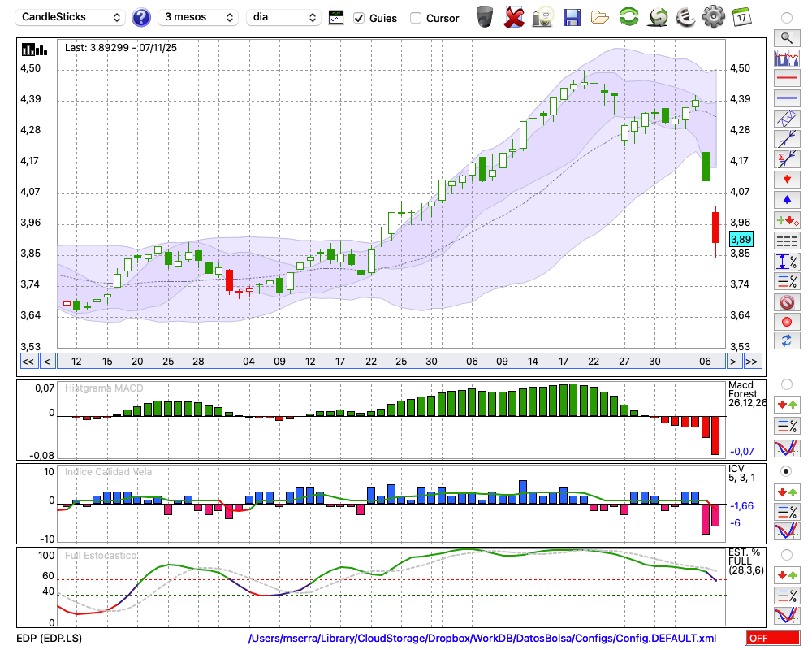Click the three dashed lines tool icon
The image size is (812, 650).
coord(787,240)
